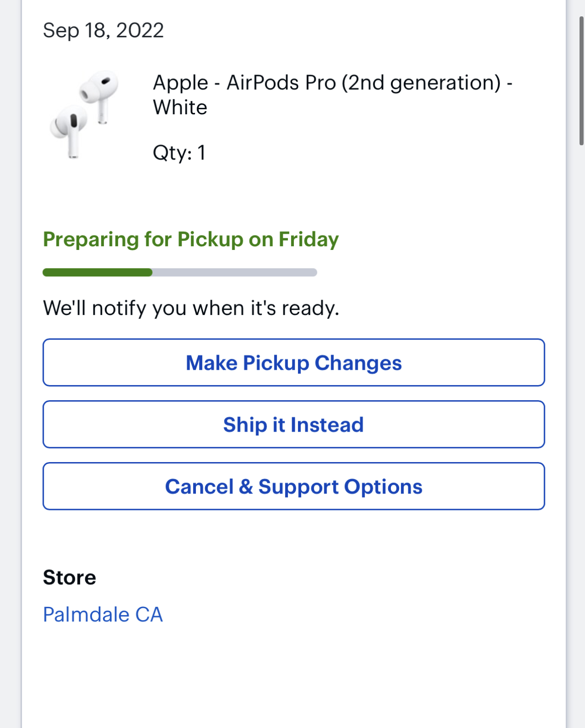Click the blank card area below Palmdale CA
The image size is (585, 728).
tap(294, 678)
